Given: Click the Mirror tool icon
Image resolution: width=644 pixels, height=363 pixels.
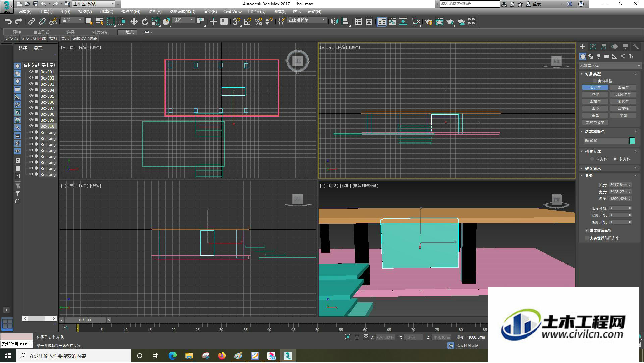Looking at the screenshot, I should (334, 22).
